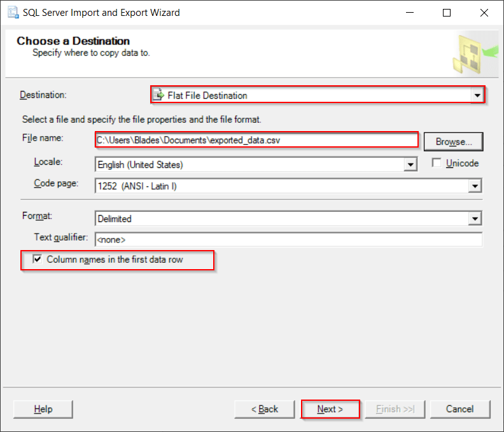Cancel the wizard
Viewport: 504px width, 432px height.
tap(460, 409)
